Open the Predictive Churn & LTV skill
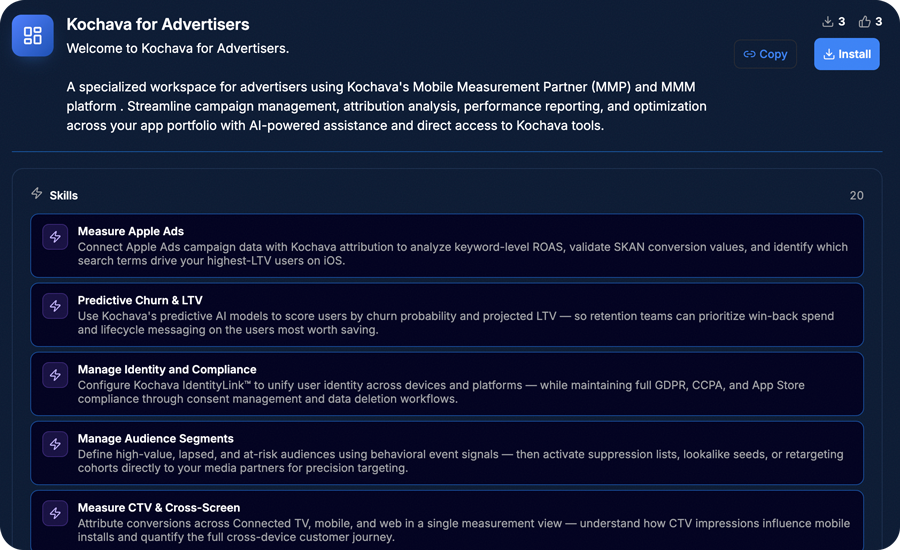 (447, 315)
